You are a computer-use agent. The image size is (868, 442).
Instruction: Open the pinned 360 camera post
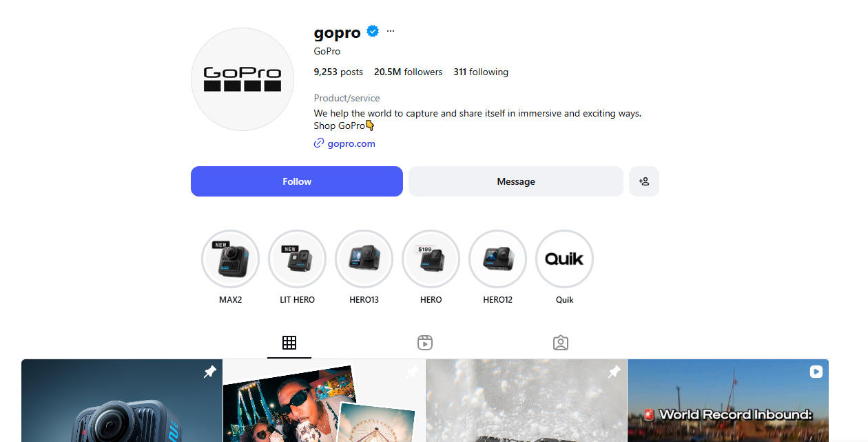122,401
